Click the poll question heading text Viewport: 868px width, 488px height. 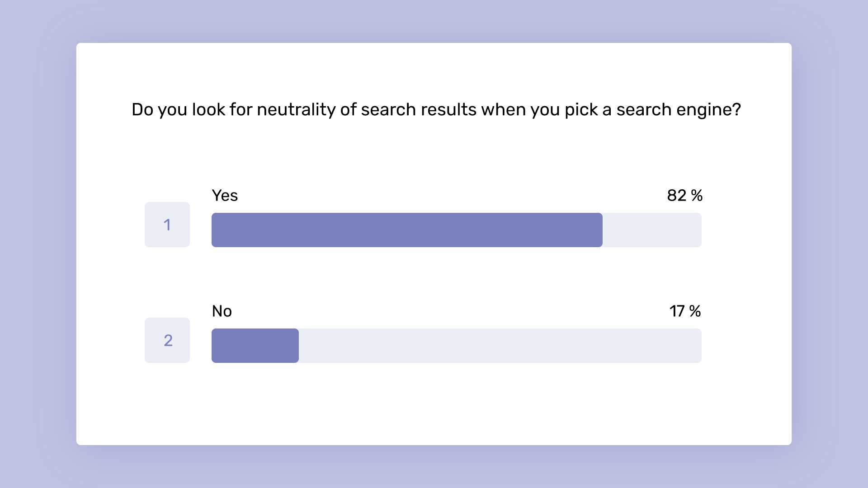click(436, 110)
